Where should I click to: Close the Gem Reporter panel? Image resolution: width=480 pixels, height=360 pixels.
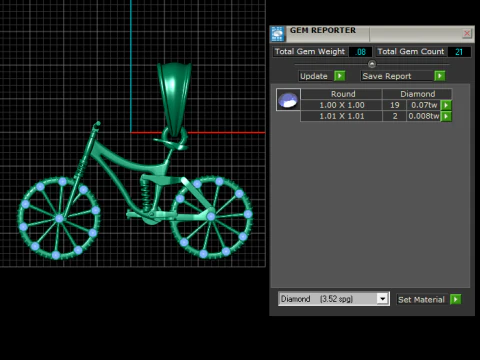pyautogui.click(x=467, y=33)
